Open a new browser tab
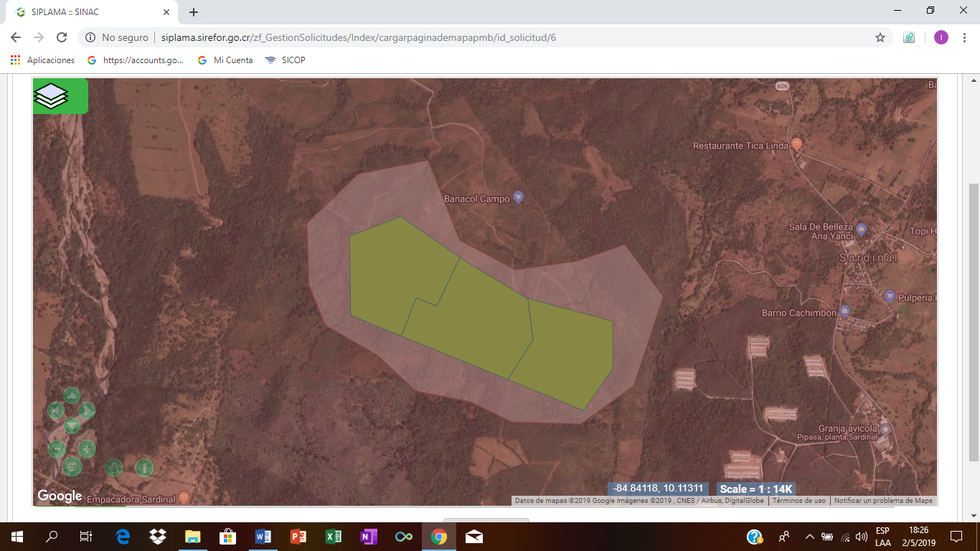980x551 pixels. point(194,12)
